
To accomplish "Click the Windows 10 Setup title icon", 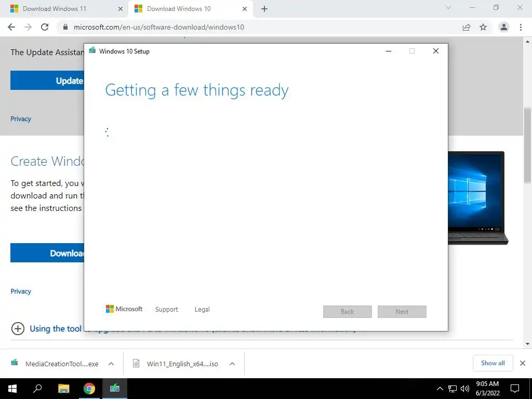I will 92,50.
